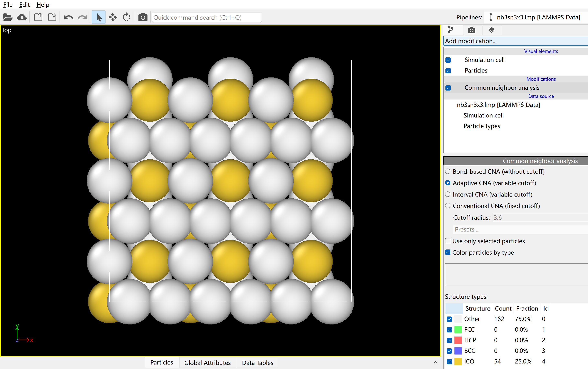Screen dimensions: 588x369
Task: Enable Use only selected particles
Action: [x=447, y=241]
